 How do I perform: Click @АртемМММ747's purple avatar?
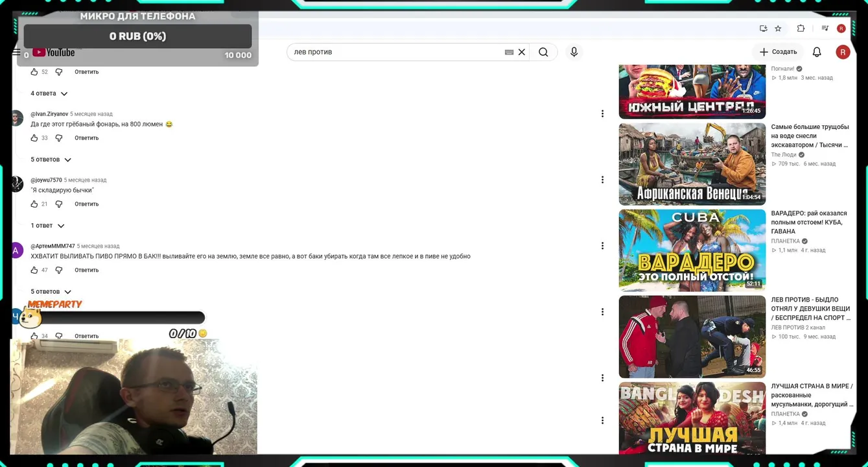[x=17, y=250]
